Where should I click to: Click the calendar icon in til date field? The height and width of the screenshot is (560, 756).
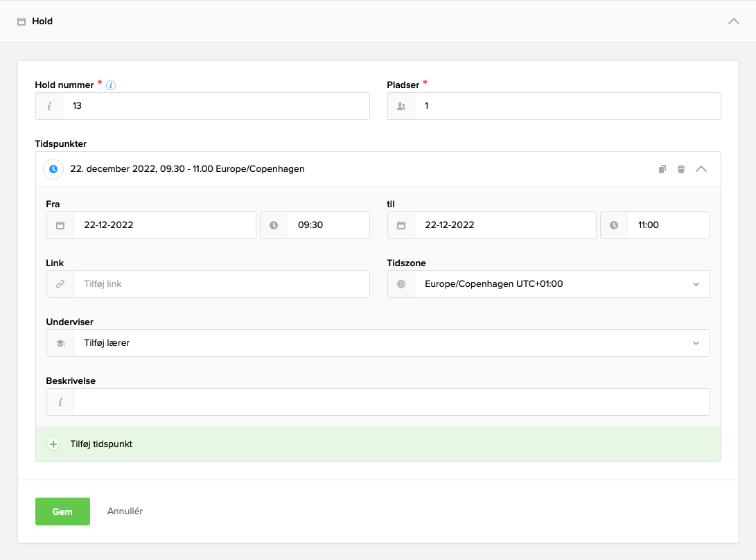pos(401,225)
